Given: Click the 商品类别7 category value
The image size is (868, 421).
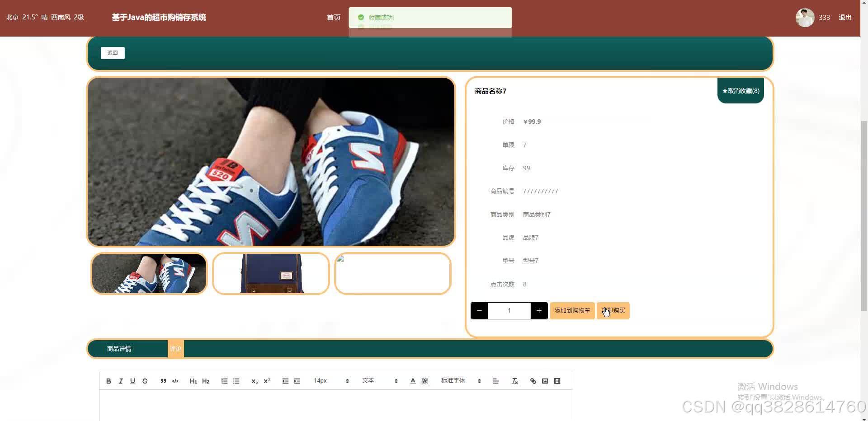Looking at the screenshot, I should tap(537, 215).
